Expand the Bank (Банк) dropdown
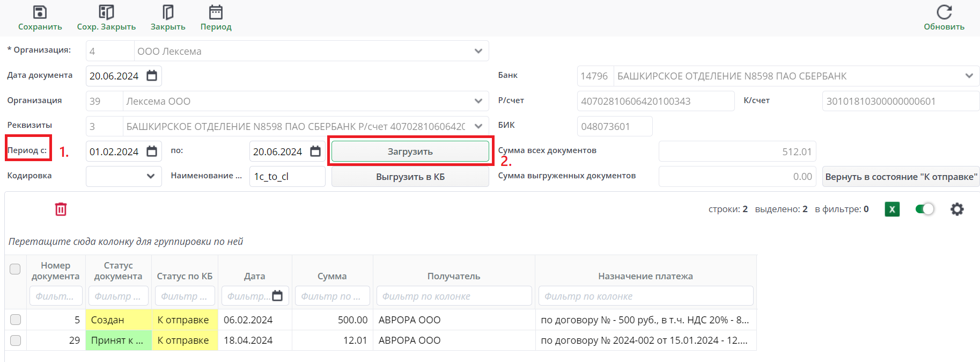The width and height of the screenshot is (980, 362). [969, 76]
